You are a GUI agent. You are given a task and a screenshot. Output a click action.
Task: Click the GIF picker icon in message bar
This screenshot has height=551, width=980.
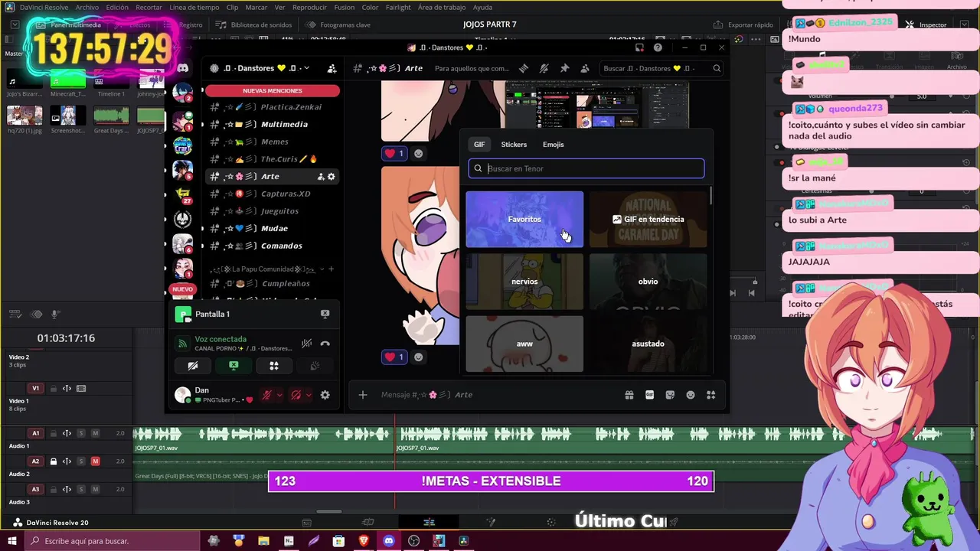[x=649, y=395]
